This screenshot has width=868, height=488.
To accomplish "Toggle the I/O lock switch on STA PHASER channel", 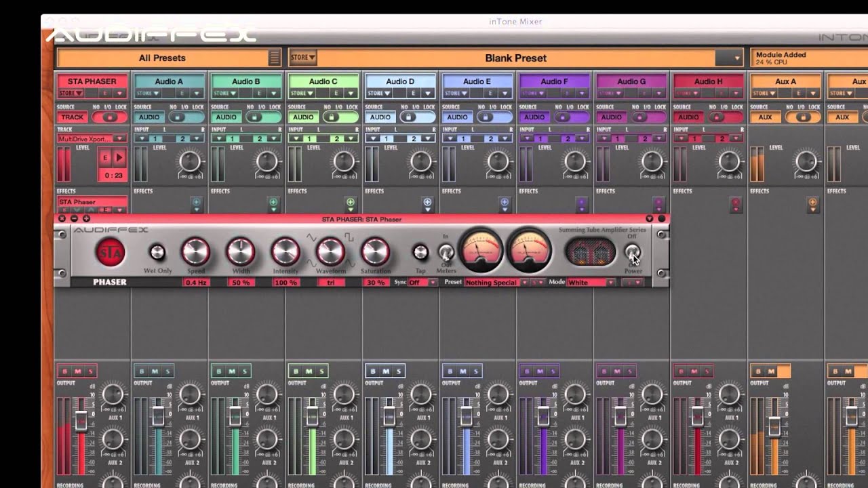I will [x=108, y=117].
